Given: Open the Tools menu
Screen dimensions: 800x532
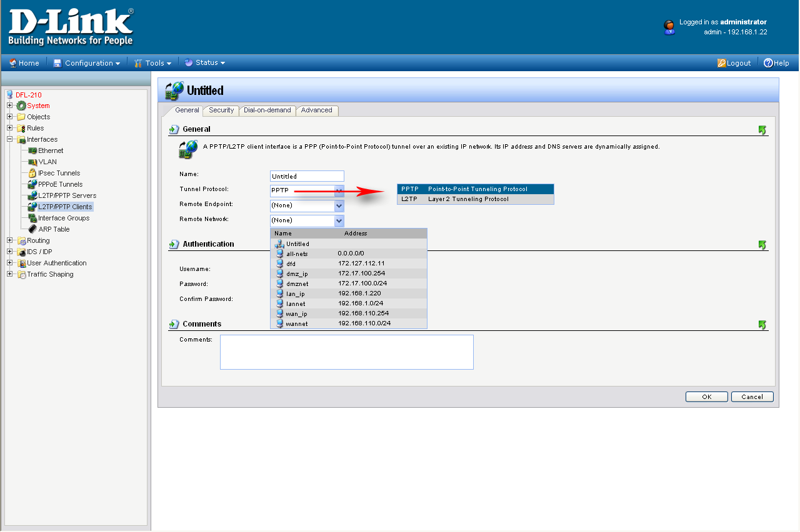Looking at the screenshot, I should point(152,63).
